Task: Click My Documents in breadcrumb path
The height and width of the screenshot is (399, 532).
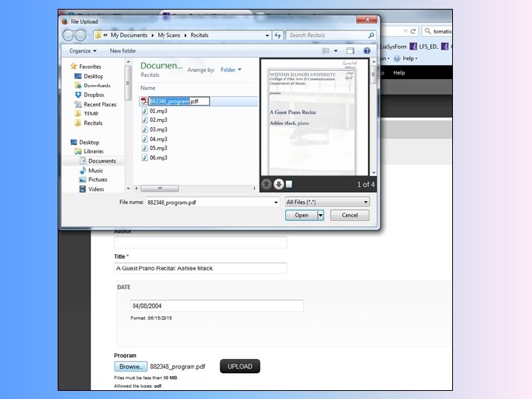Action: click(x=129, y=35)
